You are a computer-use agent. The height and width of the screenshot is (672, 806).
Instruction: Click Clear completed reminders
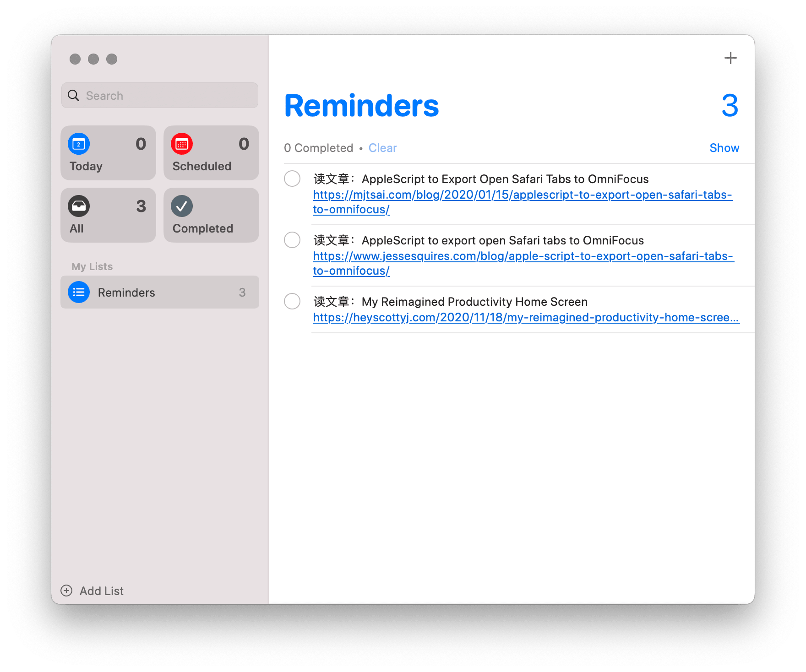[382, 148]
